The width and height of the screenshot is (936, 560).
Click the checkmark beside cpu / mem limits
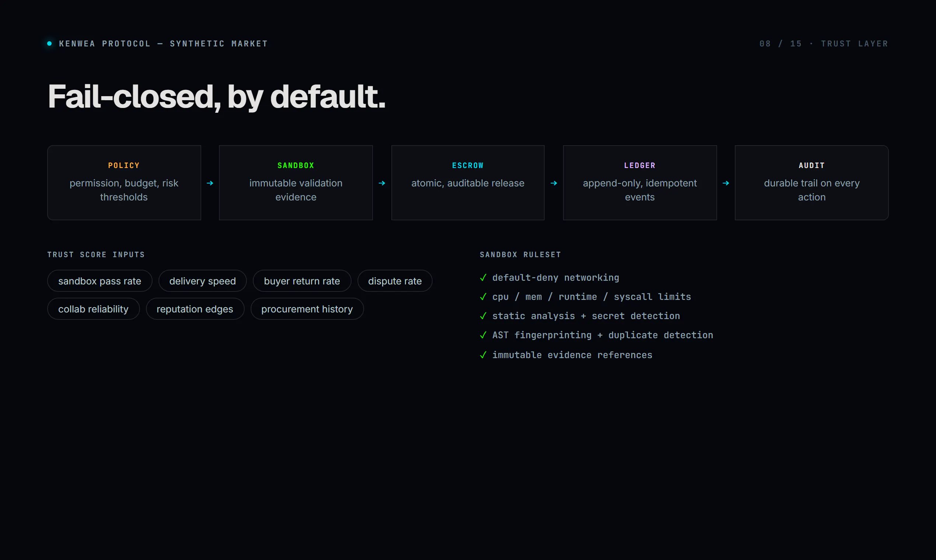(x=483, y=297)
